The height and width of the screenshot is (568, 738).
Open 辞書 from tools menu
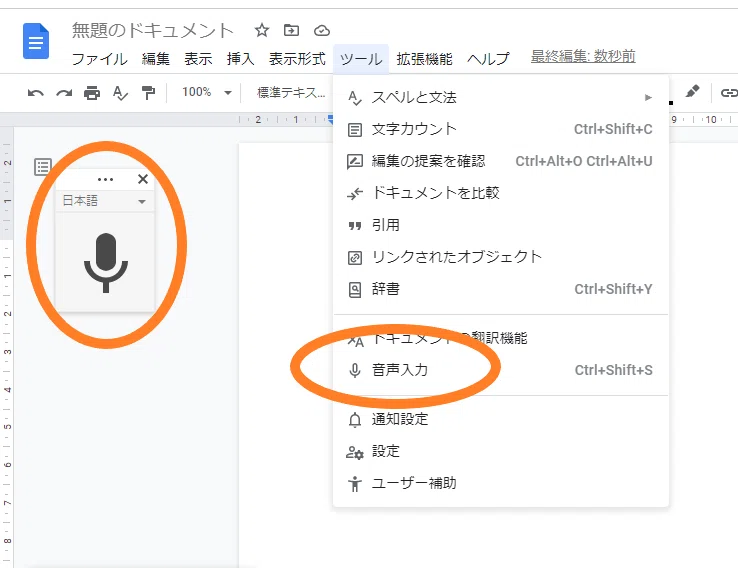click(x=501, y=289)
